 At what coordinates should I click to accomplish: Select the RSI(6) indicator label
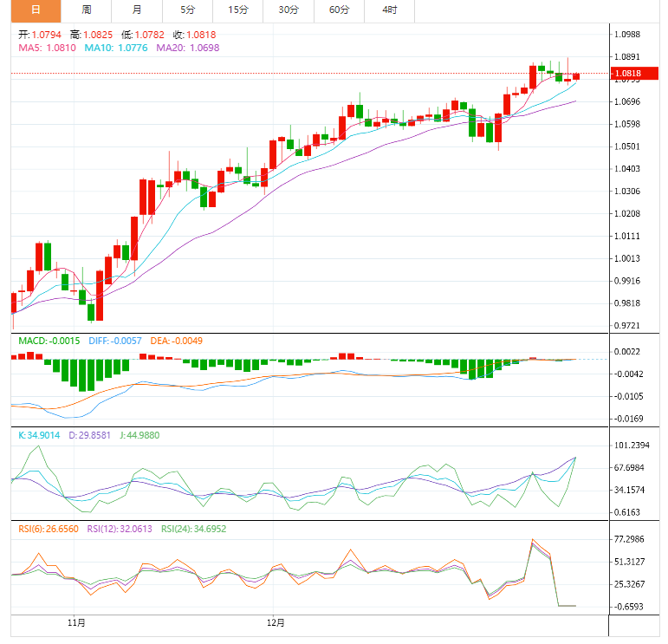[x=49, y=527]
